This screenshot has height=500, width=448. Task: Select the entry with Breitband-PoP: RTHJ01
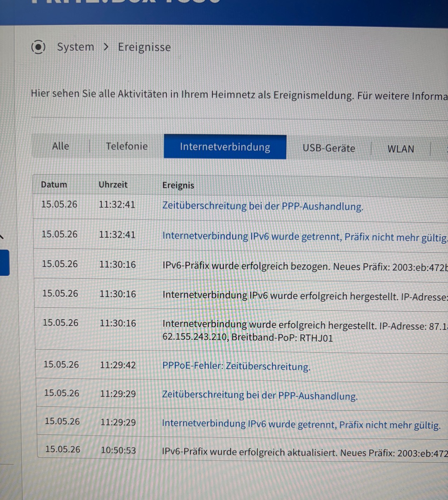[x=305, y=331]
